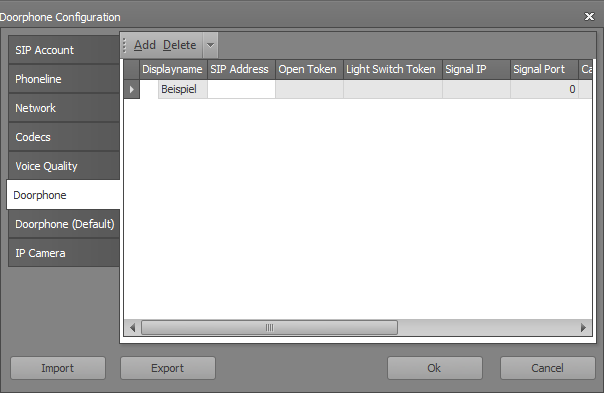The width and height of the screenshot is (604, 393).
Task: Select the Beispiel displayname cell
Action: (183, 89)
